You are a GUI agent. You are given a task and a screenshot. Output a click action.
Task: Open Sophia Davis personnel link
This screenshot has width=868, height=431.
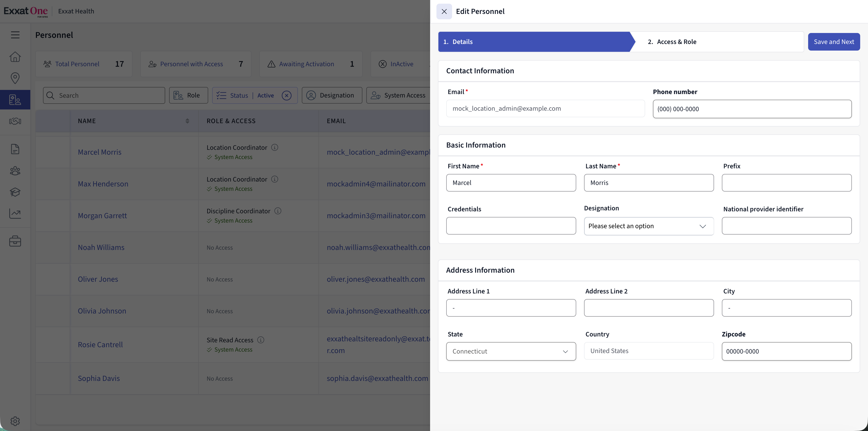coord(99,378)
